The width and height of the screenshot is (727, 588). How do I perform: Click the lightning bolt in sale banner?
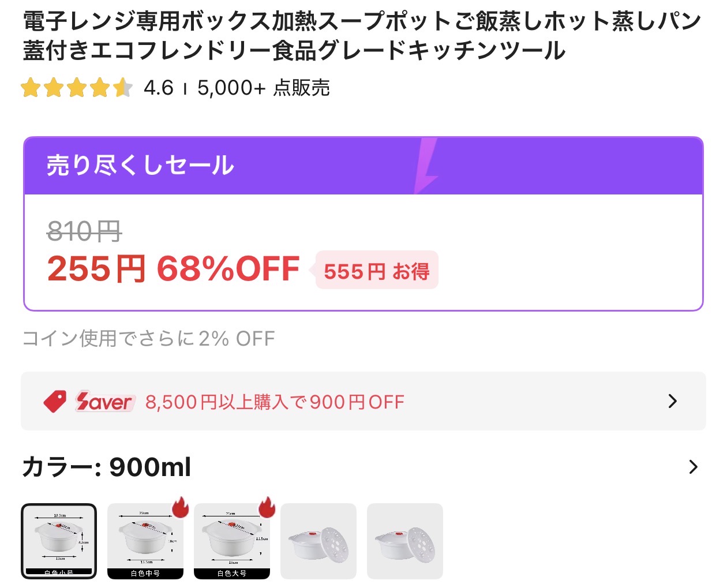point(426,166)
